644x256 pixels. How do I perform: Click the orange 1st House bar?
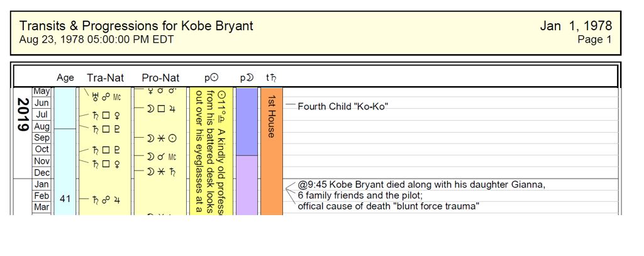271,151
